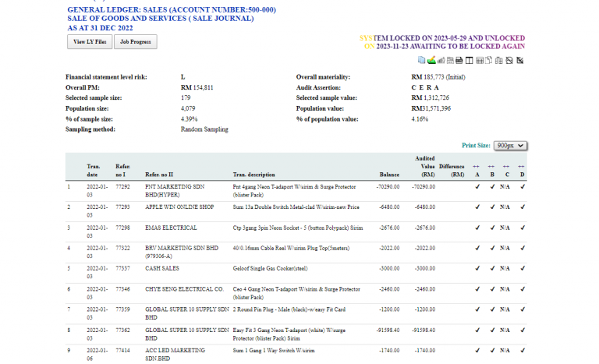Toggle column A tick for row 1

tap(477, 187)
